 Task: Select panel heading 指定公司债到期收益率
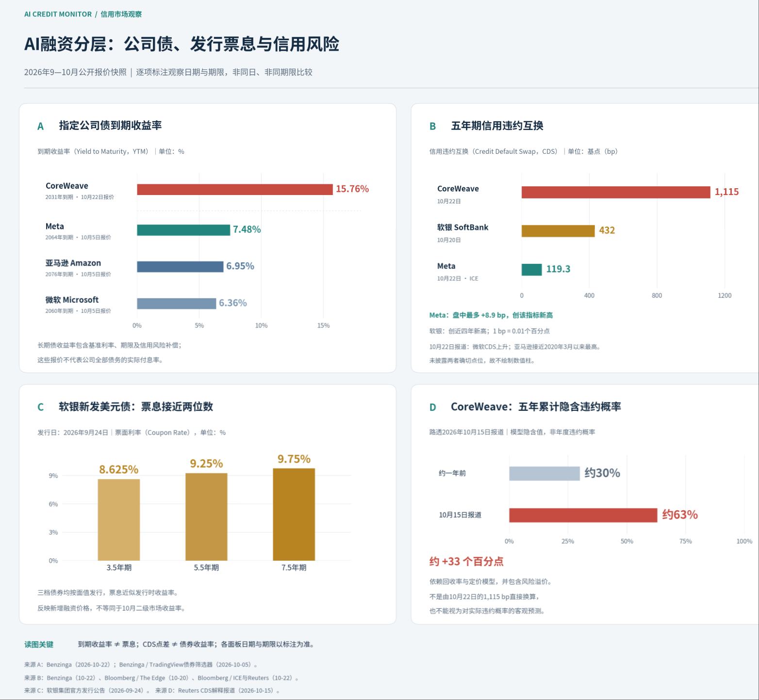110,125
